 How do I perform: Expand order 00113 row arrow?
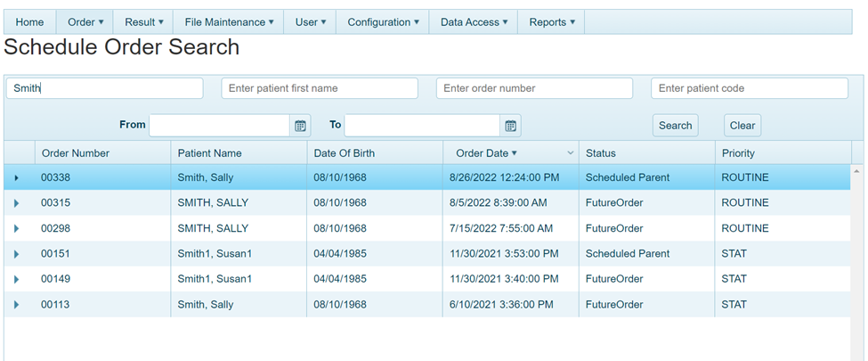pos(17,305)
